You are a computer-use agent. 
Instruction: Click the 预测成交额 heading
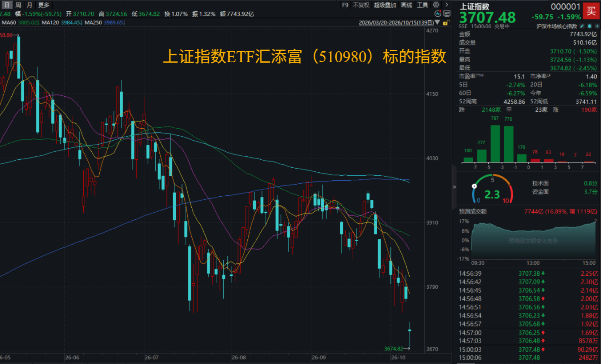473,211
